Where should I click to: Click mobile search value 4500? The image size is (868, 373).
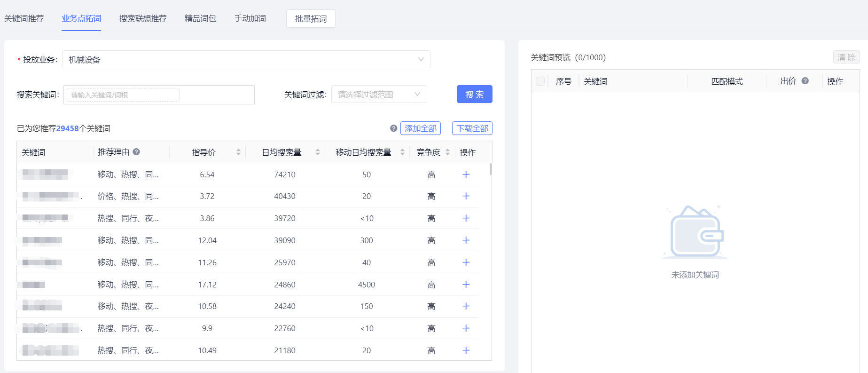tap(367, 285)
